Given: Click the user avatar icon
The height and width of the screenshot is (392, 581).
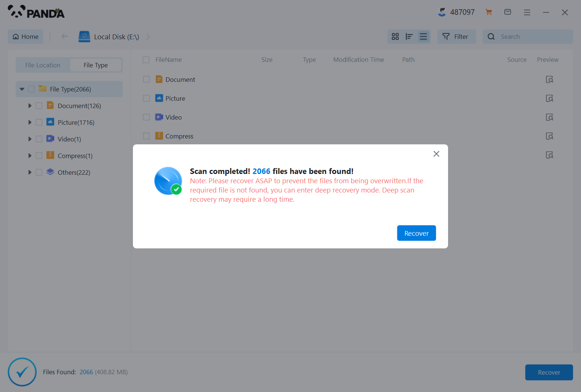Looking at the screenshot, I should pos(442,12).
